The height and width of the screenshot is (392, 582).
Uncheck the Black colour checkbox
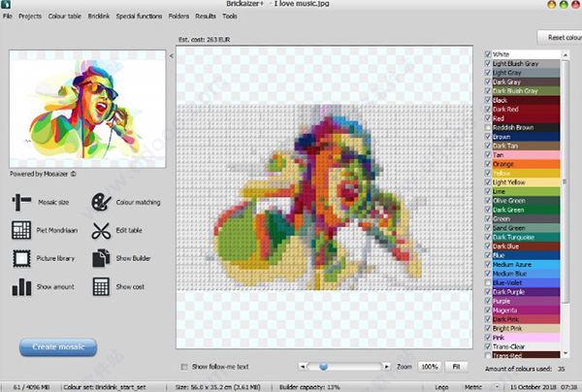[x=488, y=100]
